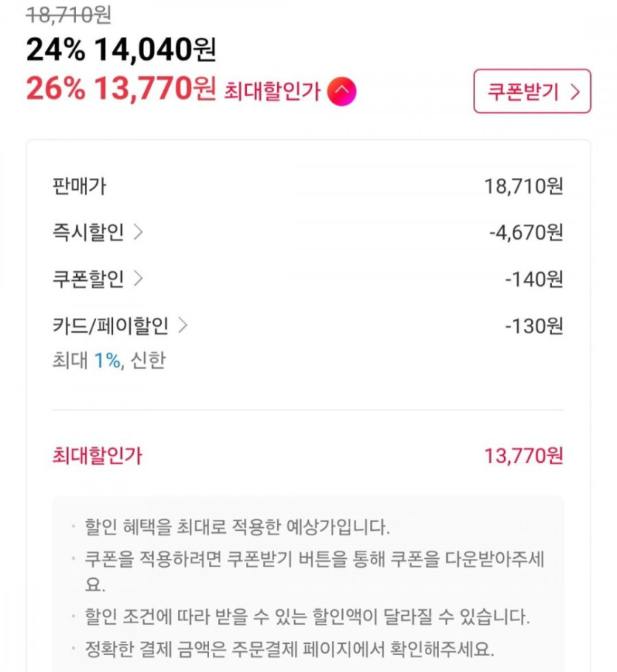Click the chevron next to 카드/페이할인
The height and width of the screenshot is (672, 617).
(183, 325)
